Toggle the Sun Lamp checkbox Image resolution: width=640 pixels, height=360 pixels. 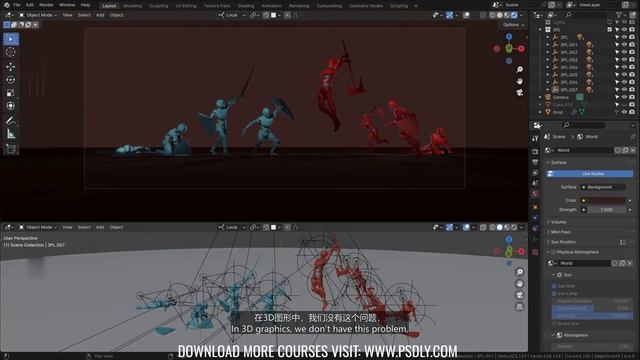(x=554, y=293)
